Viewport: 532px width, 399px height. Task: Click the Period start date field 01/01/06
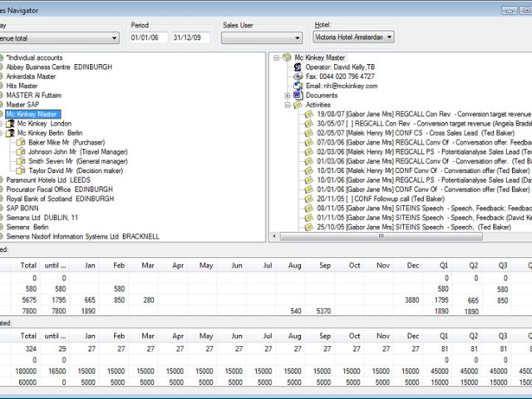coord(148,37)
